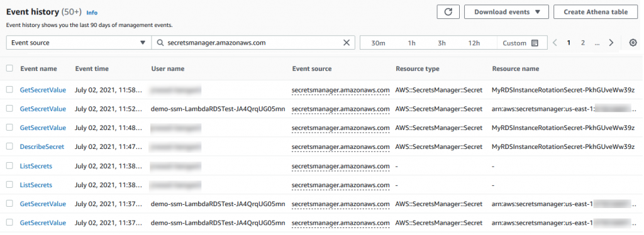Viewport: 644px width, 235px height.
Task: Click the search magnifier icon
Action: pos(160,43)
